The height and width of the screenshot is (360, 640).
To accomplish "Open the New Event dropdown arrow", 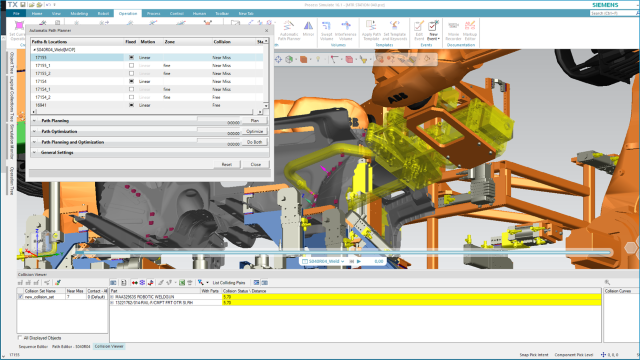I will click(x=438, y=39).
